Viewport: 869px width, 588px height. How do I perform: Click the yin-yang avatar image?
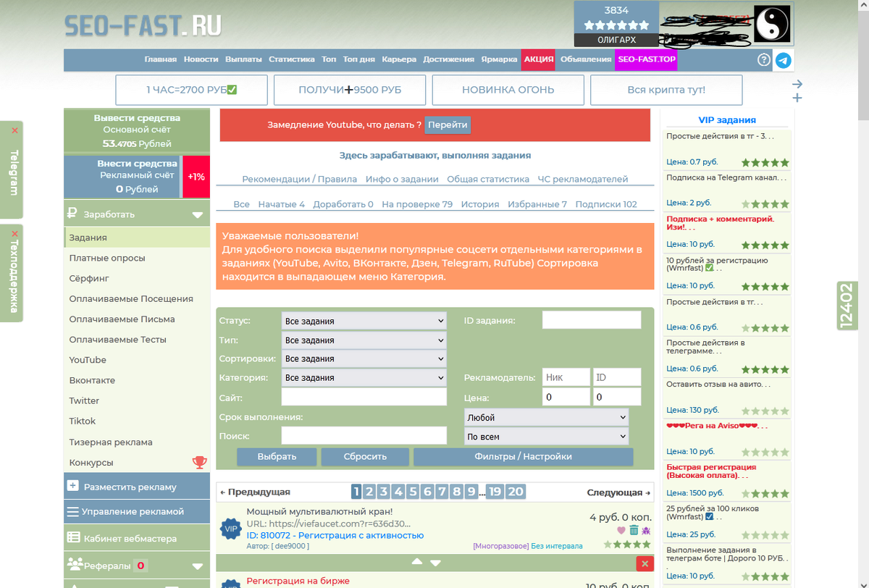[x=772, y=24]
